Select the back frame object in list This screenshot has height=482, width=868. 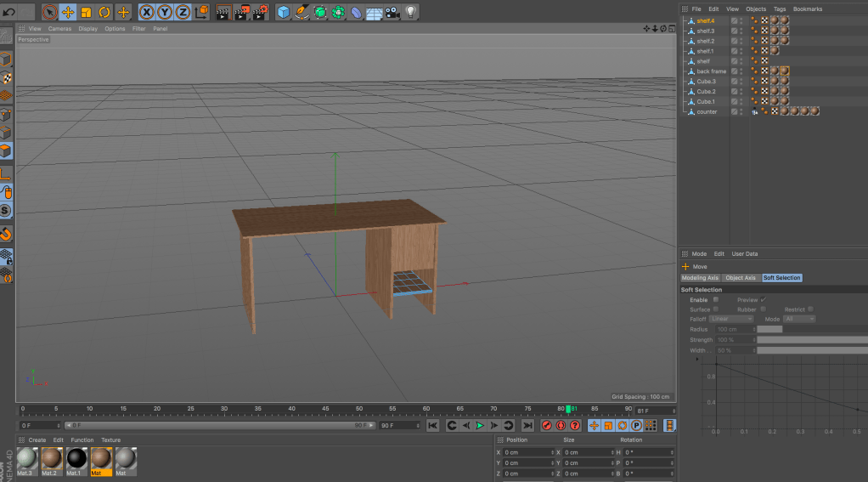[711, 71]
